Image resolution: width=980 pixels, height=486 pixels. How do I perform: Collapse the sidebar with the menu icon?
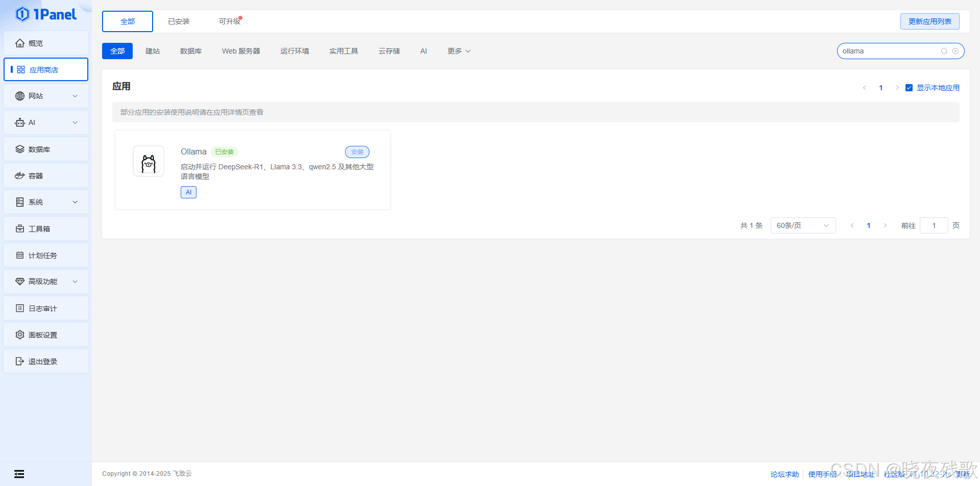point(19,474)
